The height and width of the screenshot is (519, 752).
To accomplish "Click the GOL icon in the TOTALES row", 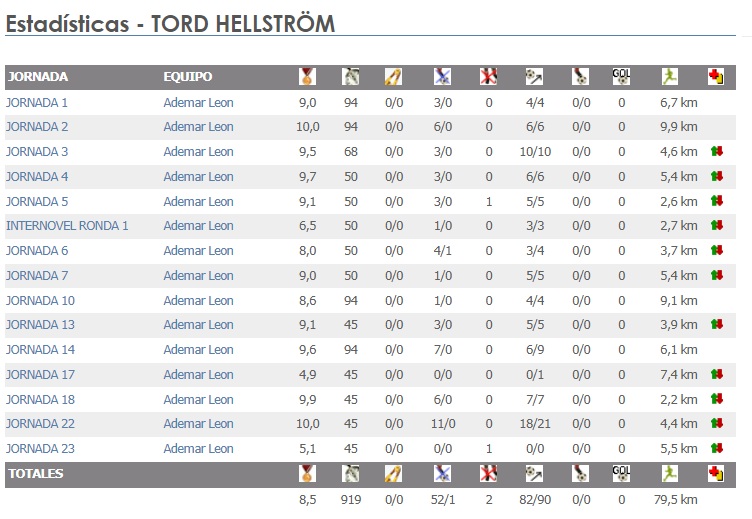I will point(621,473).
